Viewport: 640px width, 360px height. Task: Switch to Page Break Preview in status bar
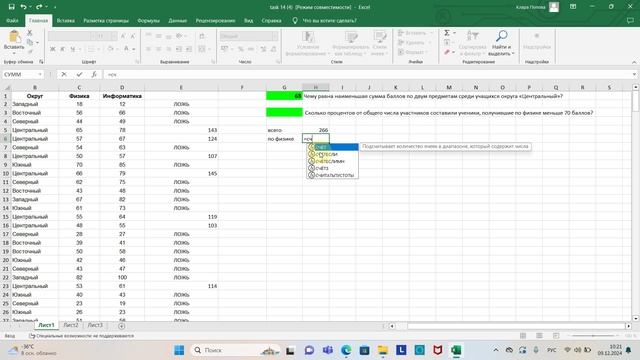point(556,336)
